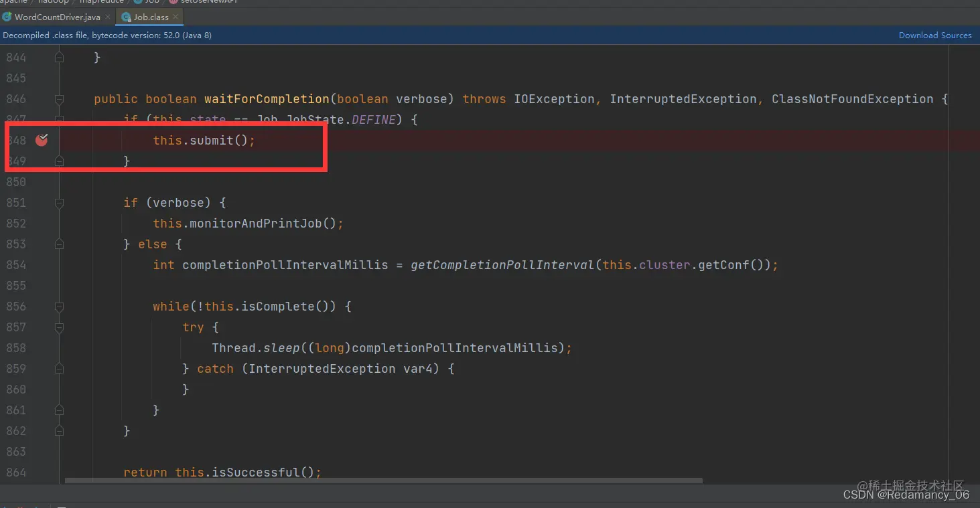Screen dimensions: 980x508
Task: Close the WordCountDriver.java tab
Action: 107,17
